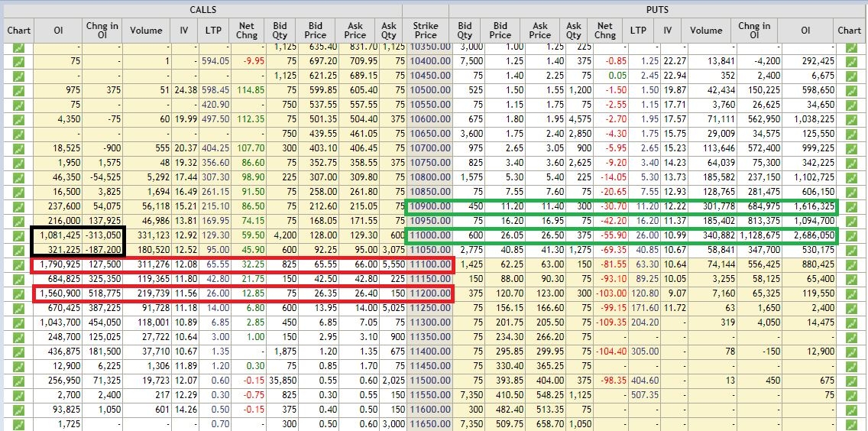Open the 11100.00 strike price link
868x431 pixels.
click(430, 265)
